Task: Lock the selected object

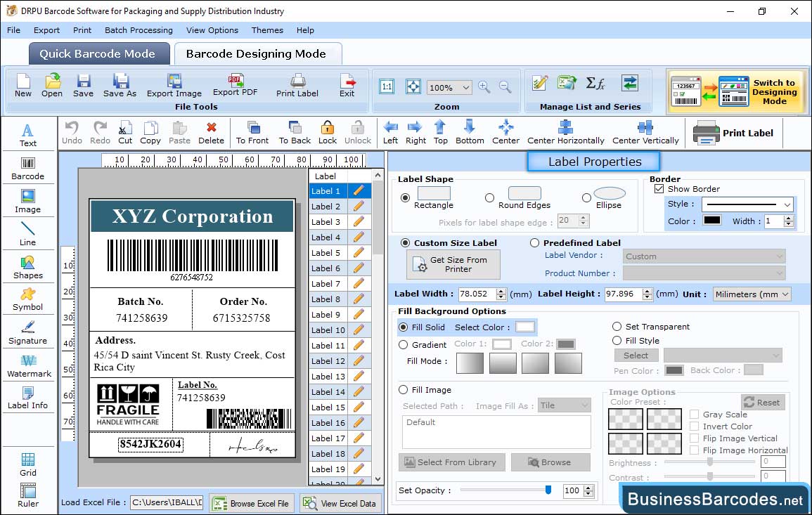Action: 328,133
